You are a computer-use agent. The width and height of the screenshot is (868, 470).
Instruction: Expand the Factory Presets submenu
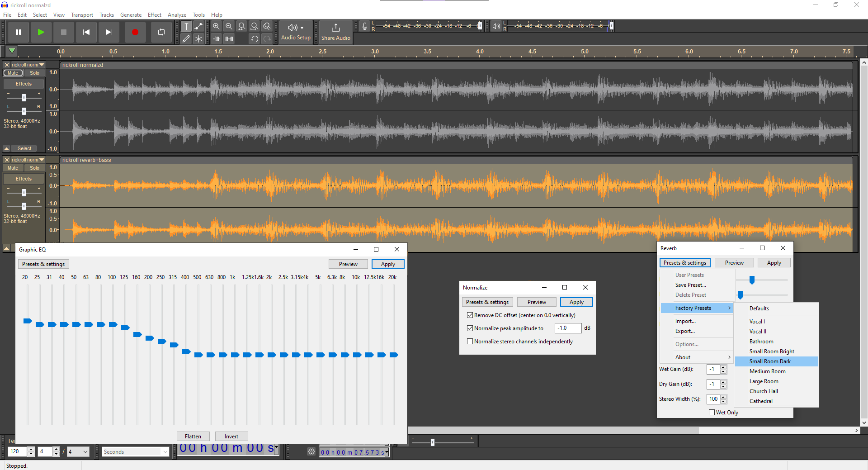pos(697,308)
